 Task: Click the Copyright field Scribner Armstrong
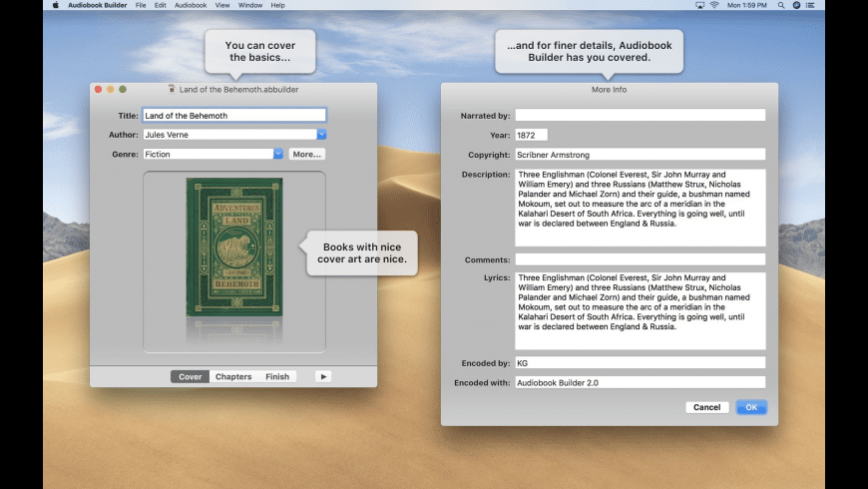(x=640, y=155)
